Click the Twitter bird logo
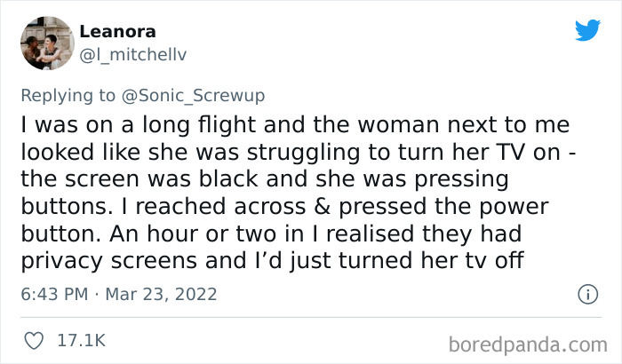The width and height of the screenshot is (622, 364). coord(587,29)
